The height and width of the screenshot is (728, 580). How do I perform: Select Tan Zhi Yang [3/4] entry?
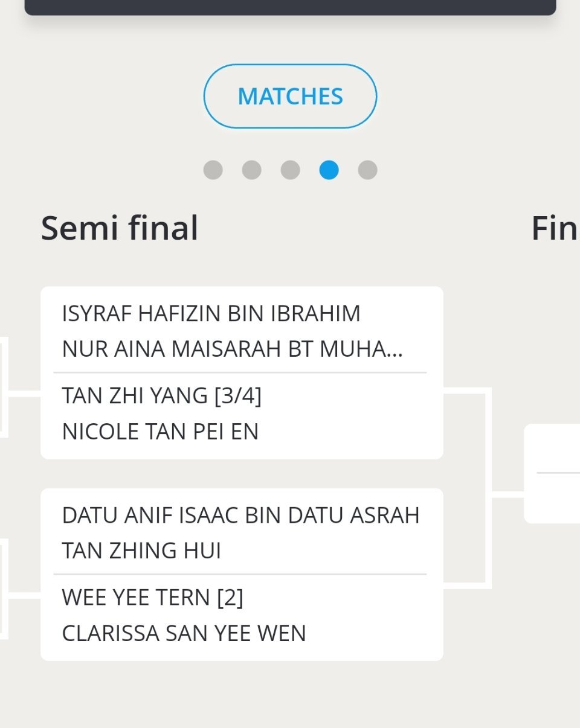161,396
